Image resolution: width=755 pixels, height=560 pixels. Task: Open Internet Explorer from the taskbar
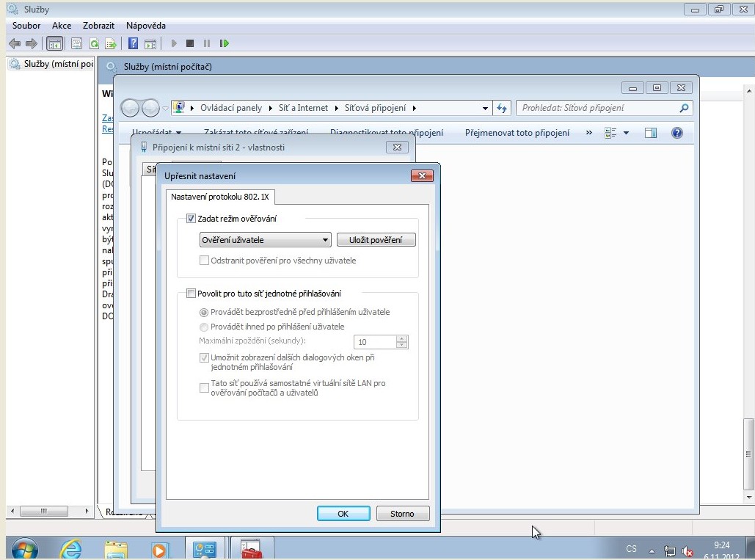pos(71,549)
